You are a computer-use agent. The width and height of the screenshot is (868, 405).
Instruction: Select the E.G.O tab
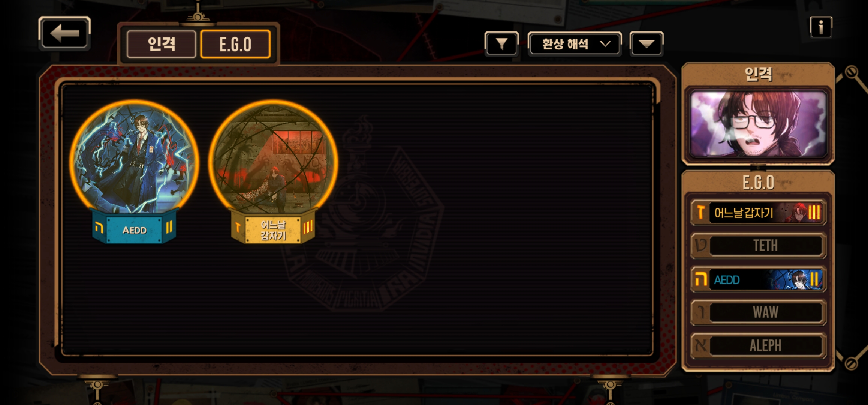coord(235,44)
